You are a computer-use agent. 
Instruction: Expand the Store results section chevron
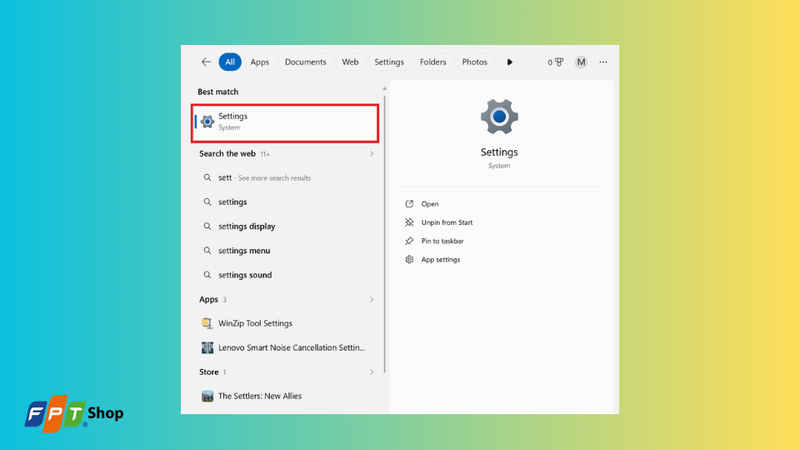pyautogui.click(x=371, y=372)
